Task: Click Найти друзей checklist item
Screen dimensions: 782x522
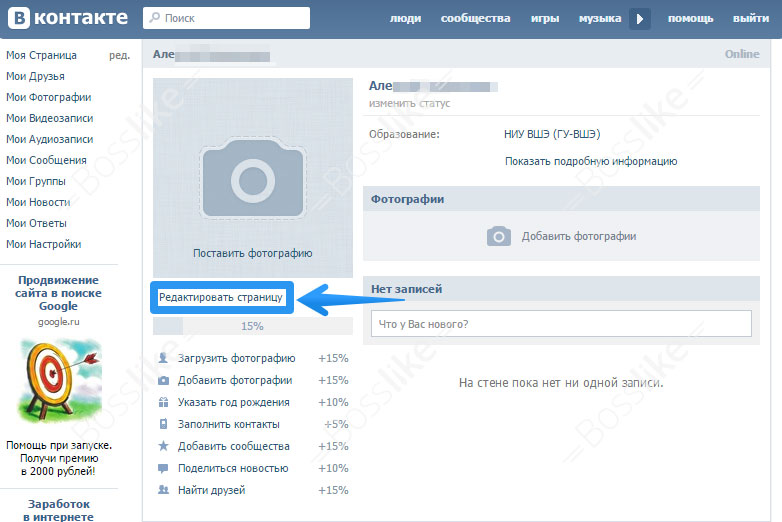Action: point(211,490)
